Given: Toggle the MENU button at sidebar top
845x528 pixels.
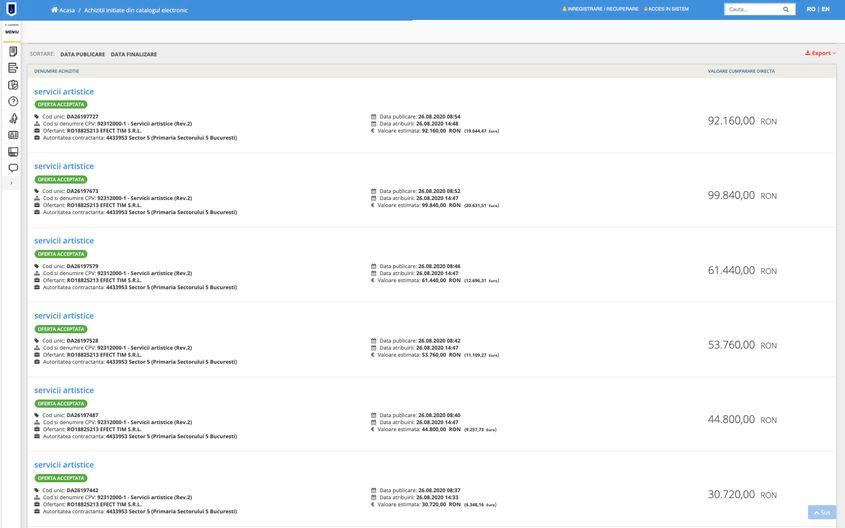Looking at the screenshot, I should [12, 29].
